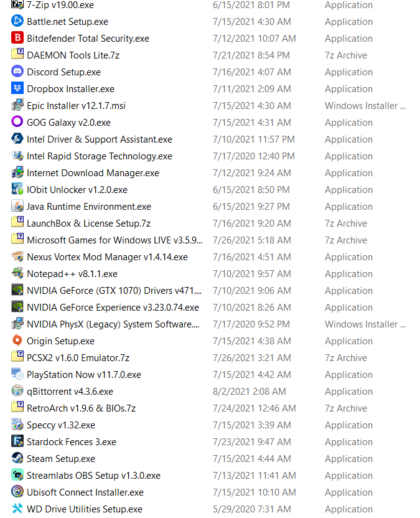Select the Java Runtime Environment icon

[17, 206]
